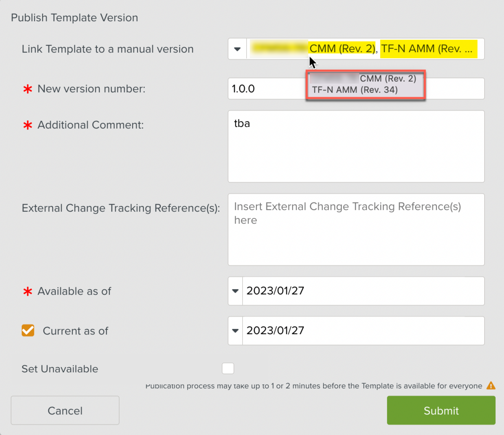Click the highlighted CMM (Rev. 2) field entry
Screen dimensions: 504x435
pos(342,49)
